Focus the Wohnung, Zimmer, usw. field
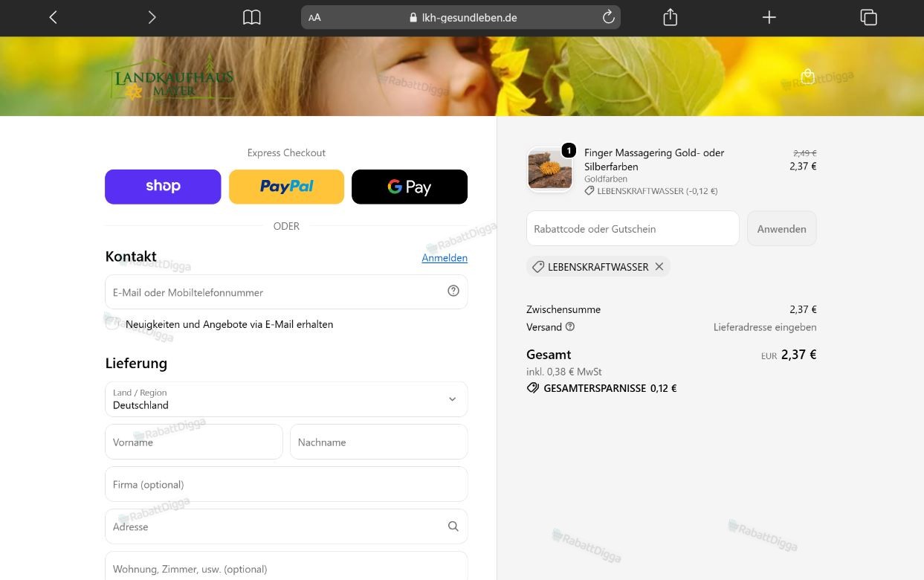The width and height of the screenshot is (924, 580). pos(286,566)
